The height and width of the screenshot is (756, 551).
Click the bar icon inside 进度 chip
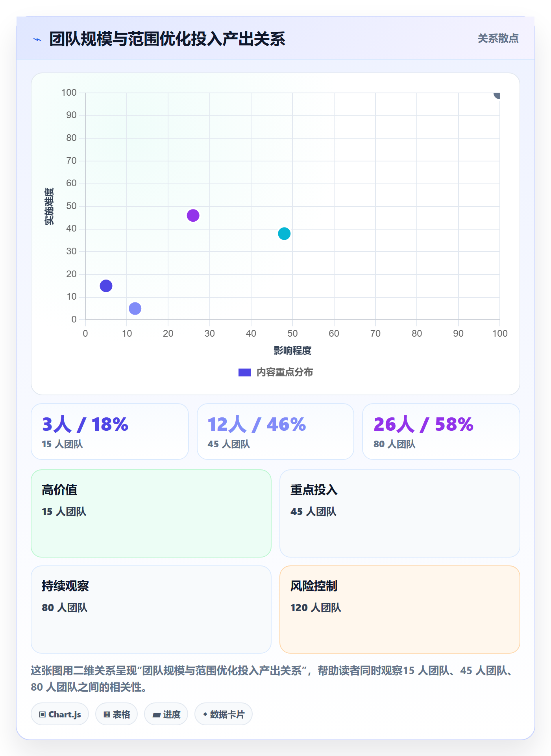pos(157,715)
